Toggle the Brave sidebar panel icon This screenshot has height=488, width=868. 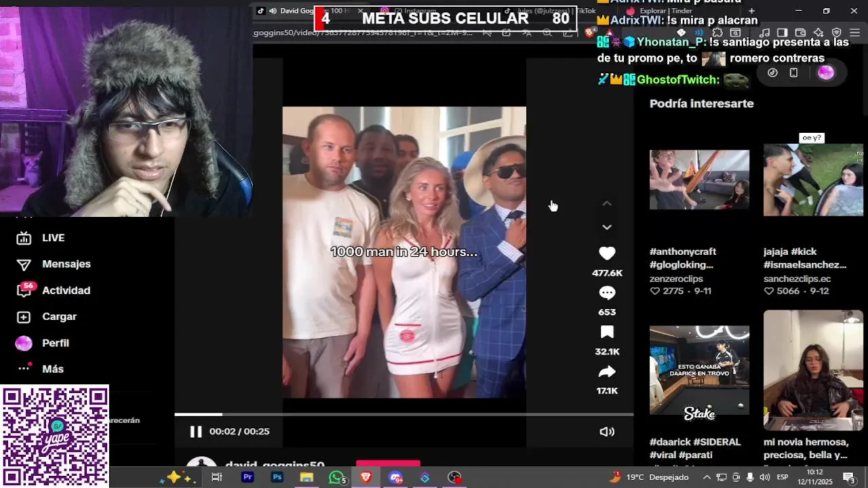pyautogui.click(x=782, y=33)
